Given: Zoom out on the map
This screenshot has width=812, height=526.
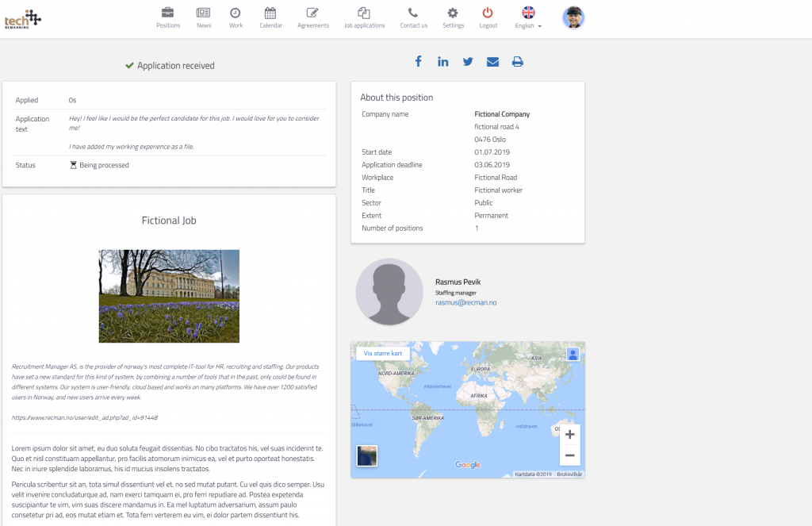Looking at the screenshot, I should [x=569, y=455].
